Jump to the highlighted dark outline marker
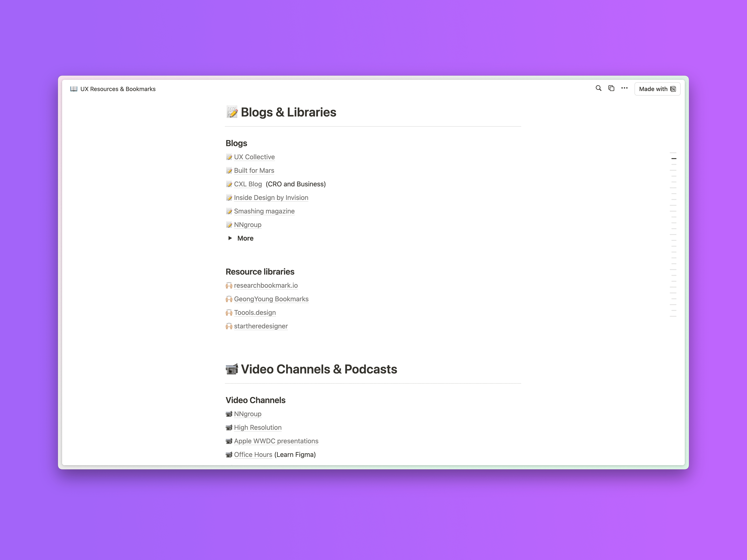 (x=674, y=159)
